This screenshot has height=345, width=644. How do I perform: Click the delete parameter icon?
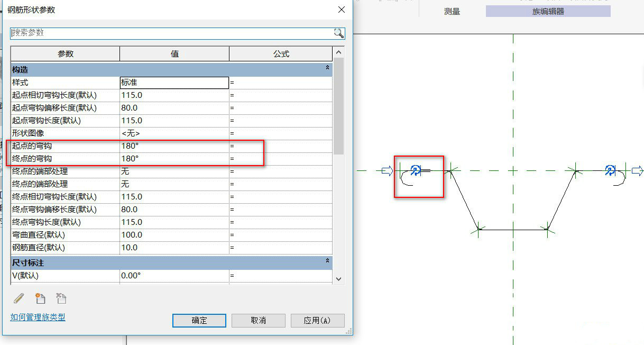pos(61,298)
